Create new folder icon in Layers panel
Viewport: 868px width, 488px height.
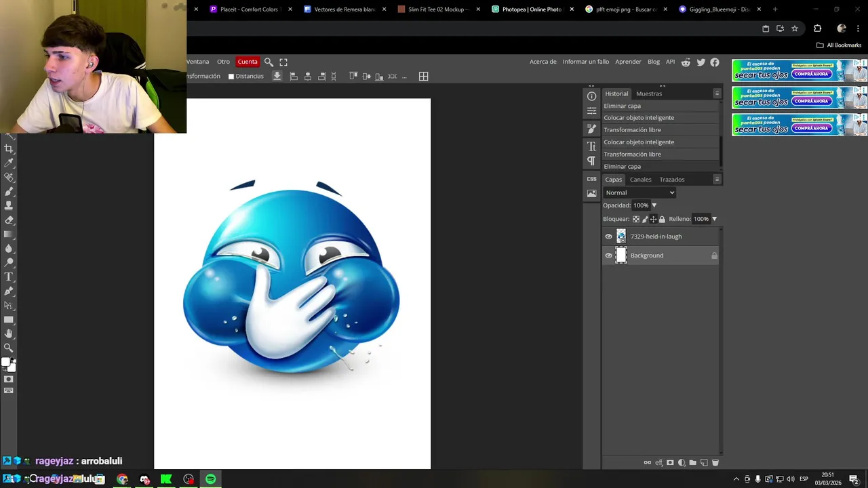(x=692, y=463)
